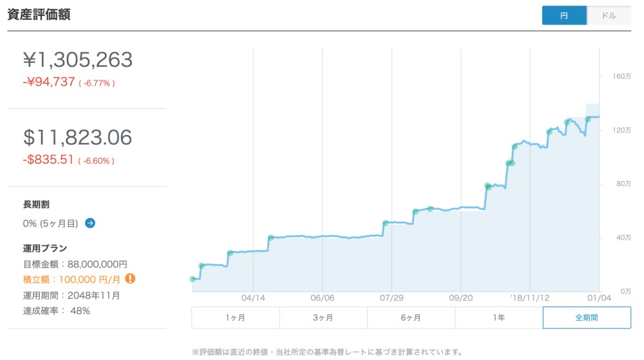This screenshot has height=360, width=644.
Task: Select the 1ヶ月 chart range tab
Action: click(235, 317)
